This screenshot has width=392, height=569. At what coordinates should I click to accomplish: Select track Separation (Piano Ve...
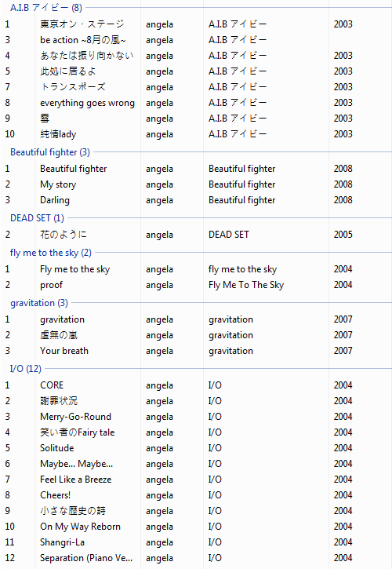click(x=86, y=558)
